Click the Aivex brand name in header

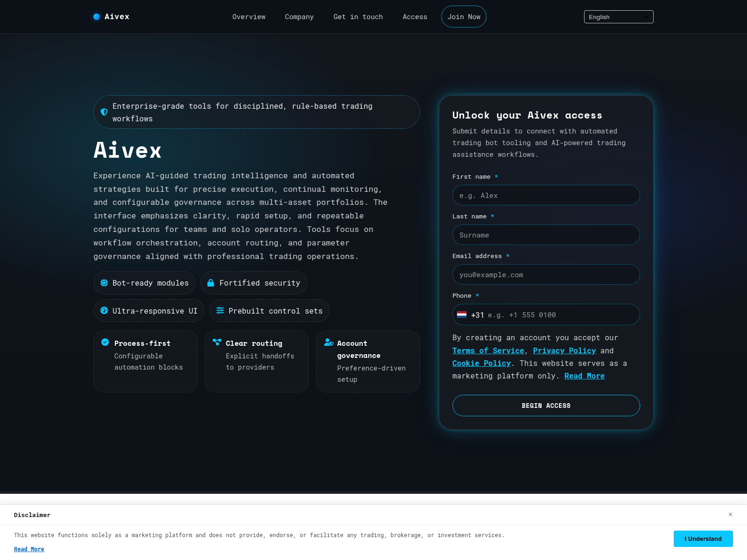(x=117, y=17)
